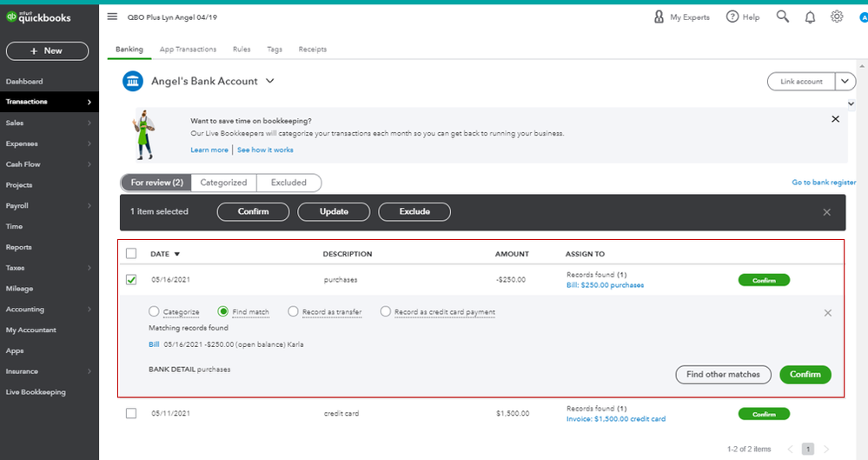Select Record as credit card payment option
Screen dimensions: 868x460
pyautogui.click(x=385, y=311)
